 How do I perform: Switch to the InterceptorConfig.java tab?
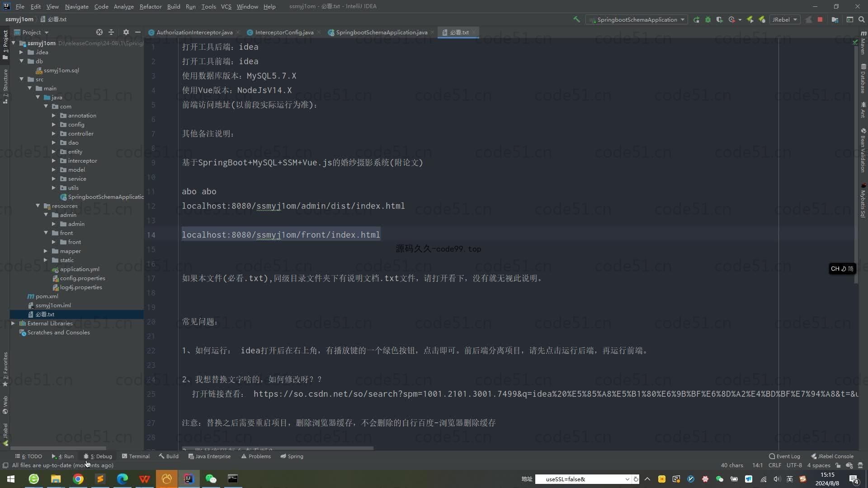(284, 32)
